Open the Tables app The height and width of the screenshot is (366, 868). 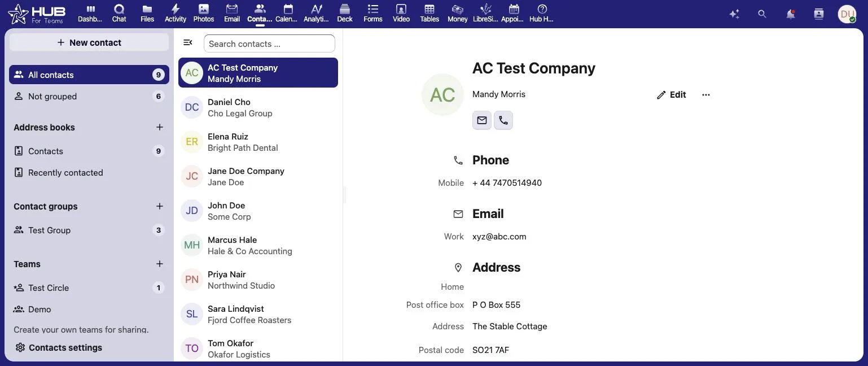click(429, 14)
